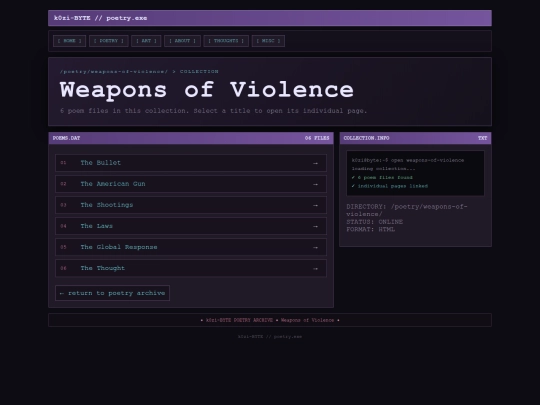Click the COLLECTION.INFO panel header

click(415, 138)
